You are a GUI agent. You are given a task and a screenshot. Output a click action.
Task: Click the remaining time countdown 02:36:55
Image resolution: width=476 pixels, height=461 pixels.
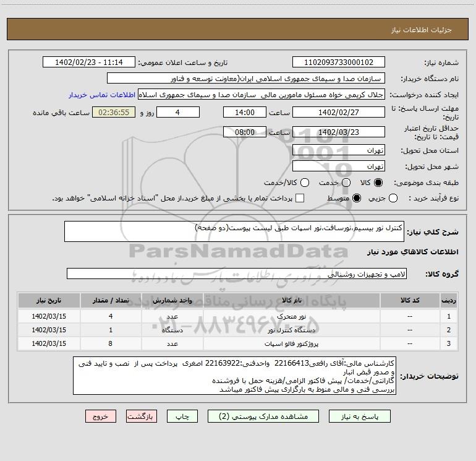(114, 112)
